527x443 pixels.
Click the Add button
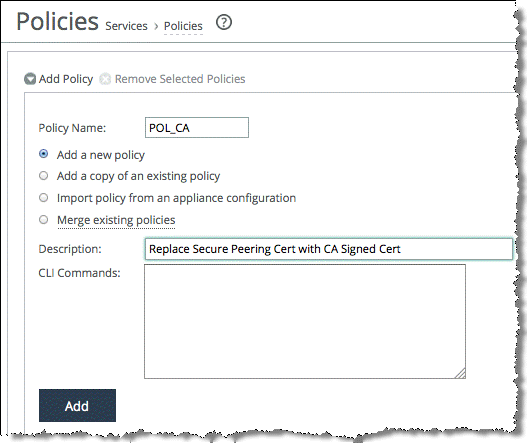(77, 406)
